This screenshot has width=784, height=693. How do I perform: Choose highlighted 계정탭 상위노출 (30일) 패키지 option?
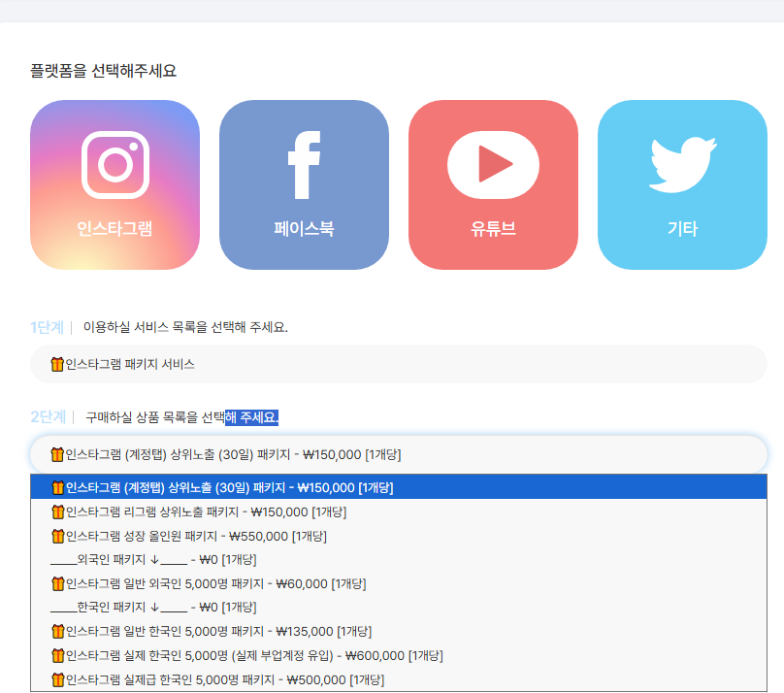pyautogui.click(x=399, y=487)
